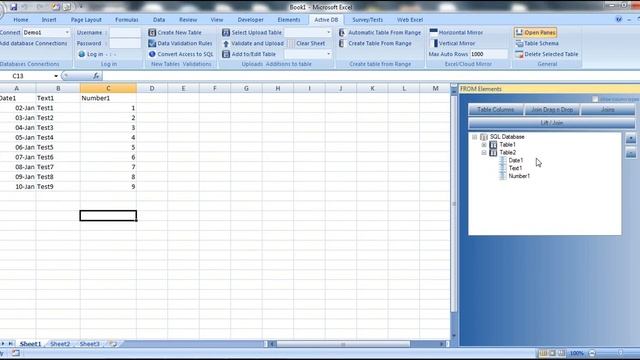The height and width of the screenshot is (360, 640).
Task: Click the Normal view icon in status bar
Action: click(x=544, y=353)
